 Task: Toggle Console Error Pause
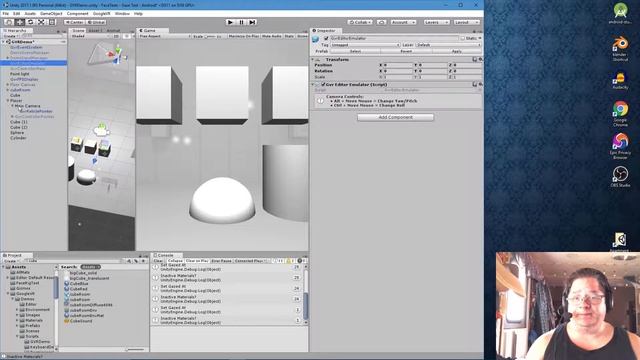pyautogui.click(x=222, y=260)
